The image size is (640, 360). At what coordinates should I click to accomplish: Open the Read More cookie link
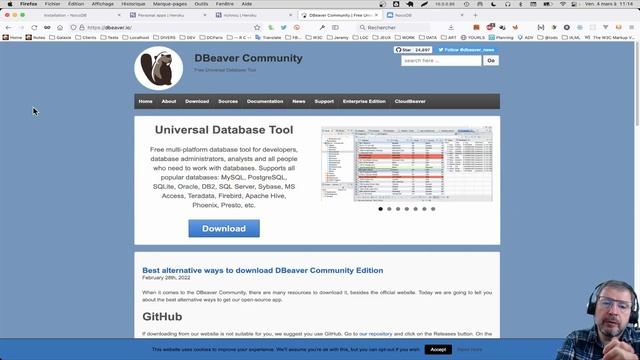point(469,349)
